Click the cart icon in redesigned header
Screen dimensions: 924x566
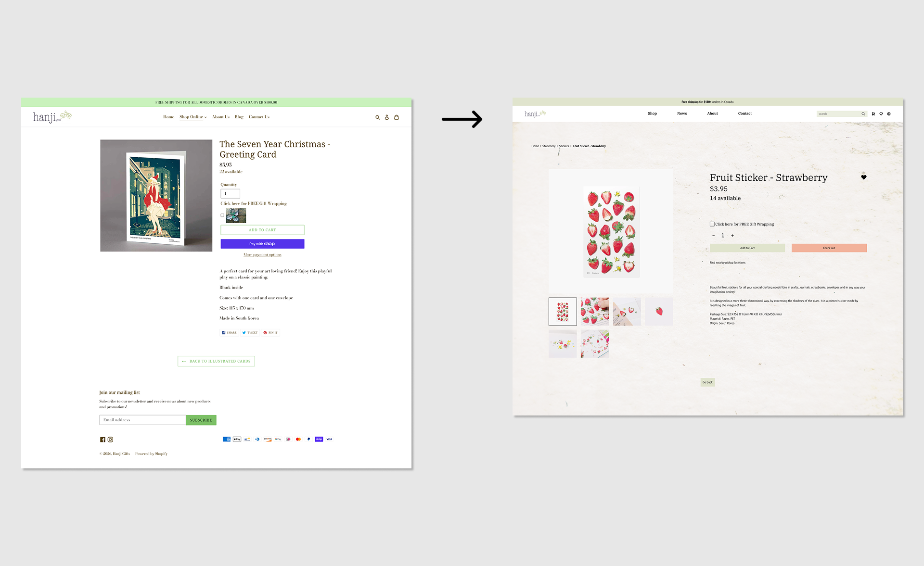click(x=873, y=114)
